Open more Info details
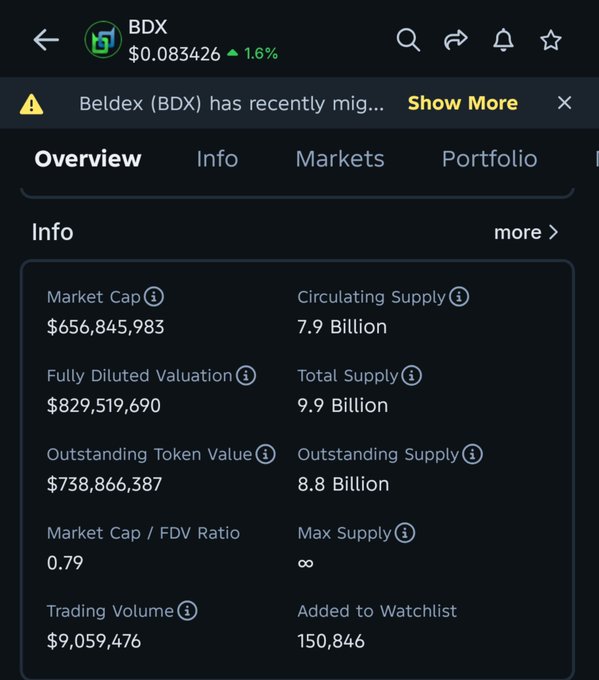Viewport: 599px width, 680px height. tap(526, 232)
